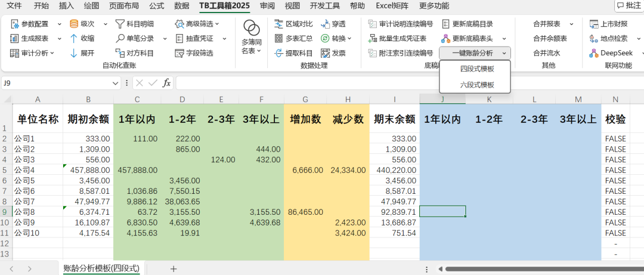Screen dimensions: 644x275
Task: Click the 单笔分录 search icon
Action: pos(119,39)
